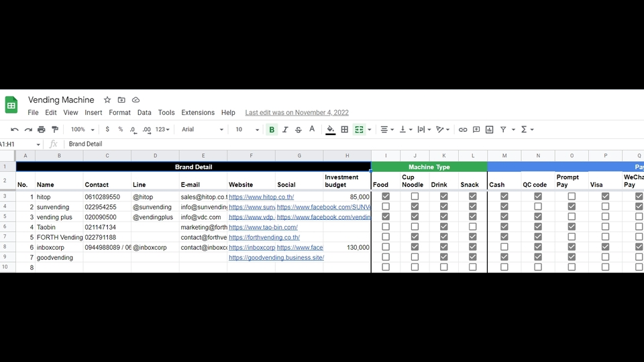Click the Merge cells icon
The height and width of the screenshot is (362, 644).
359,130
